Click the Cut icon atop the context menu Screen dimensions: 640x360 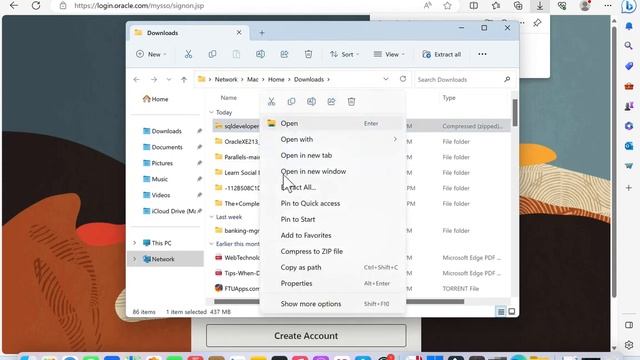tap(271, 101)
